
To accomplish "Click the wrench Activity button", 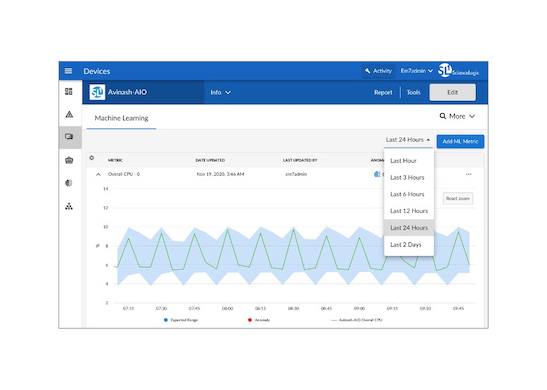I will pos(378,71).
